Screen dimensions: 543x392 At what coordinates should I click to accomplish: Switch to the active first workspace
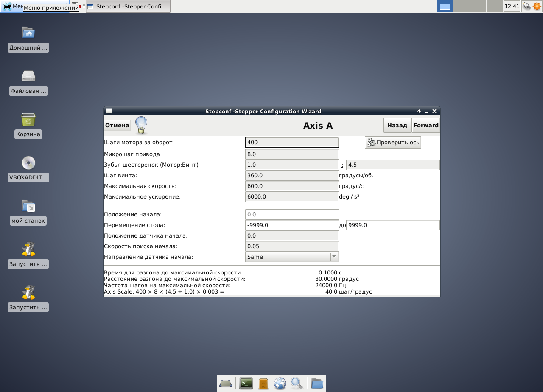pos(445,6)
